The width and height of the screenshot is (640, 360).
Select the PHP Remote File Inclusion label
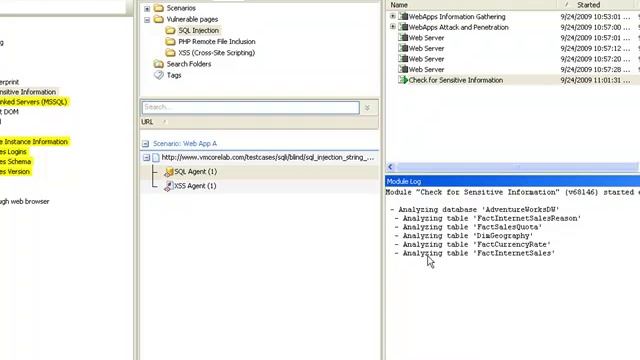pos(217,42)
